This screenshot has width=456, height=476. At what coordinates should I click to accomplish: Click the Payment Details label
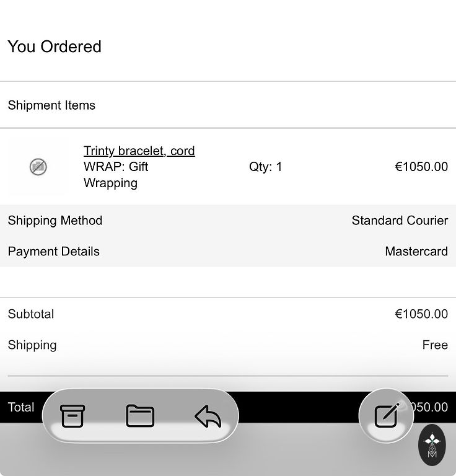pyautogui.click(x=53, y=252)
